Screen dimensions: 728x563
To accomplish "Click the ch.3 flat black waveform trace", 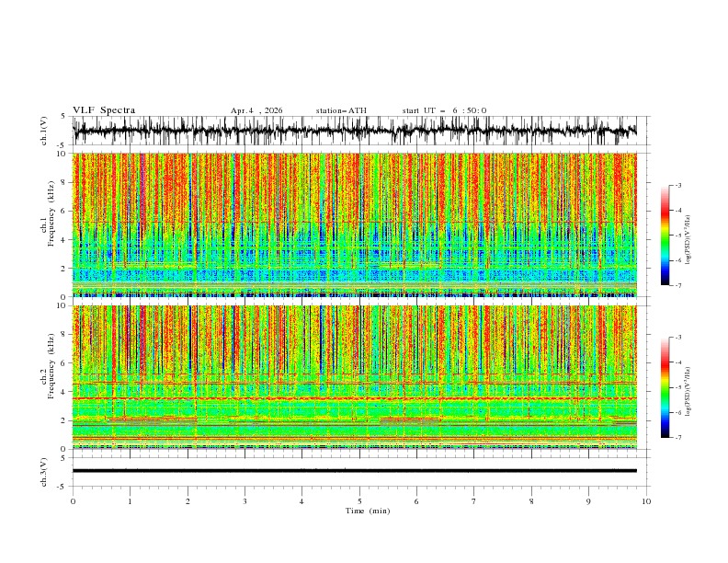I will [354, 471].
